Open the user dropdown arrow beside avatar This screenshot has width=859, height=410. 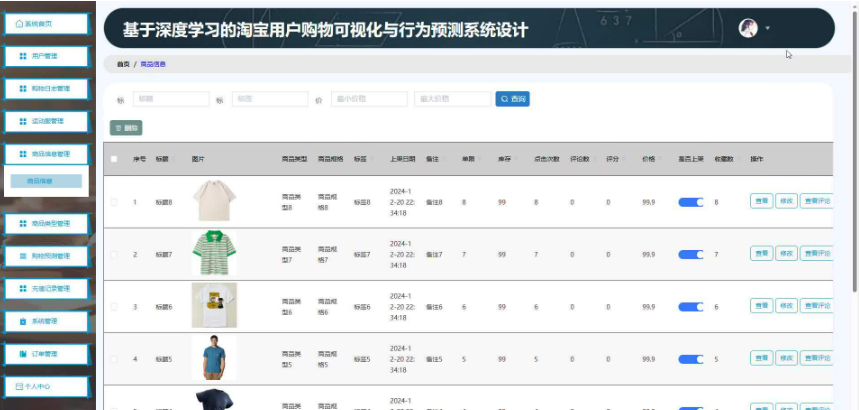point(768,28)
